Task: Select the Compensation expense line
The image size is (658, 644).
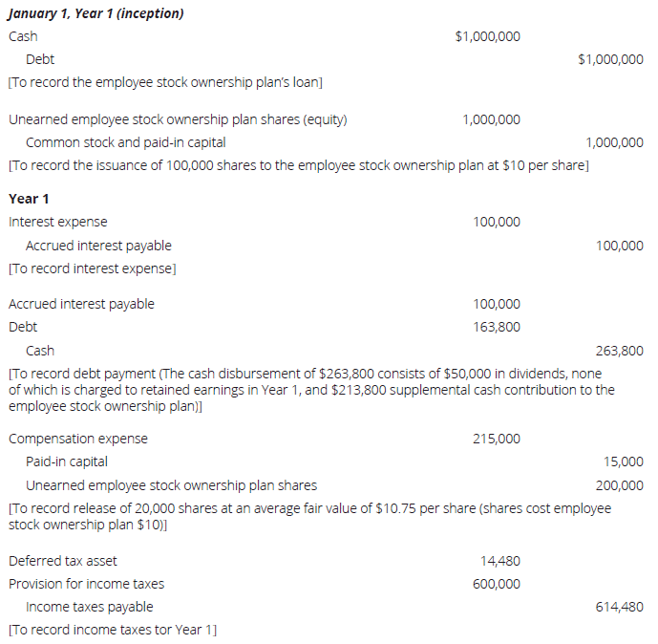Action: pyautogui.click(x=78, y=439)
